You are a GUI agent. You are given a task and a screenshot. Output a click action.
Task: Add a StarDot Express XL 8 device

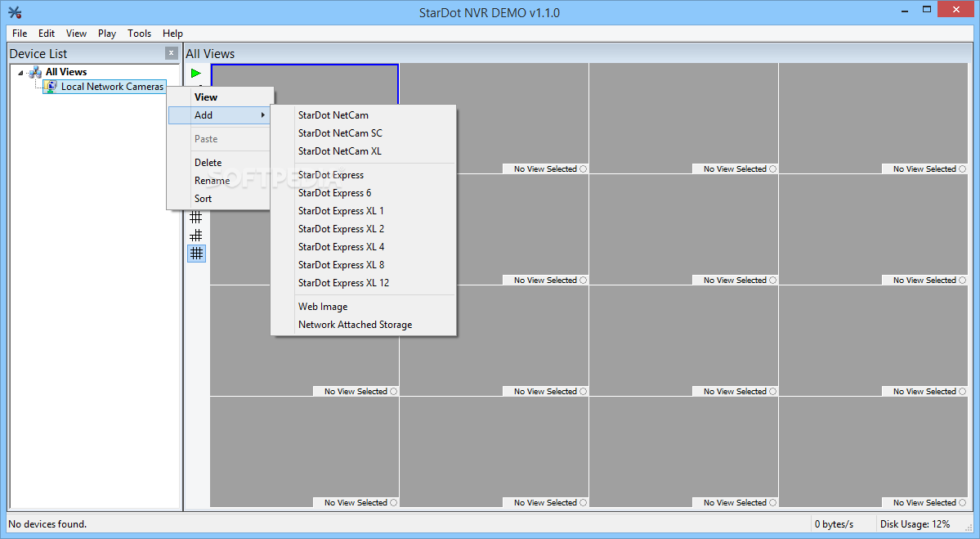point(364,265)
